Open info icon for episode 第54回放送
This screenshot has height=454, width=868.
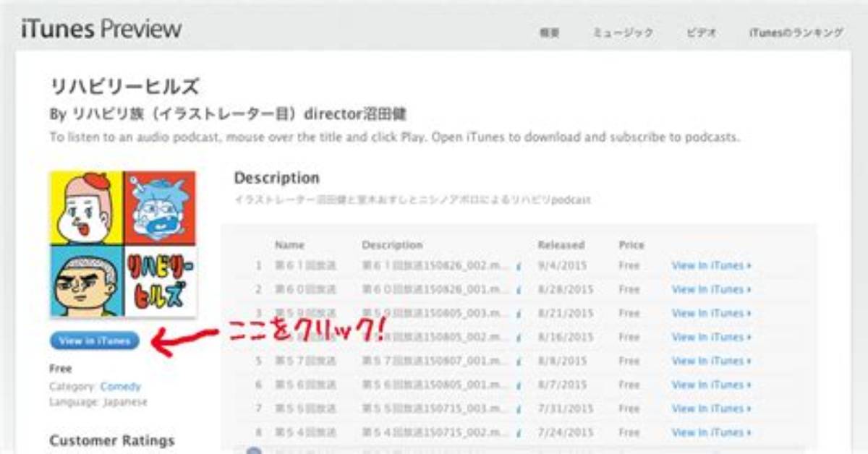coord(519,433)
